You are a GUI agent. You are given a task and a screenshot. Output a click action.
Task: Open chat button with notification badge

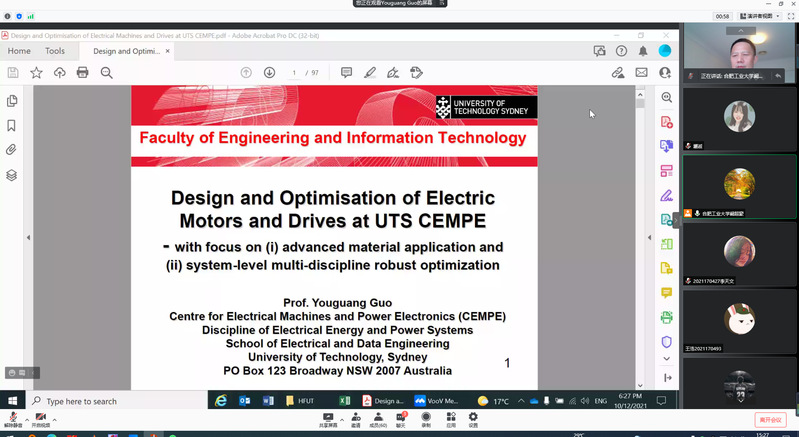pos(401,420)
